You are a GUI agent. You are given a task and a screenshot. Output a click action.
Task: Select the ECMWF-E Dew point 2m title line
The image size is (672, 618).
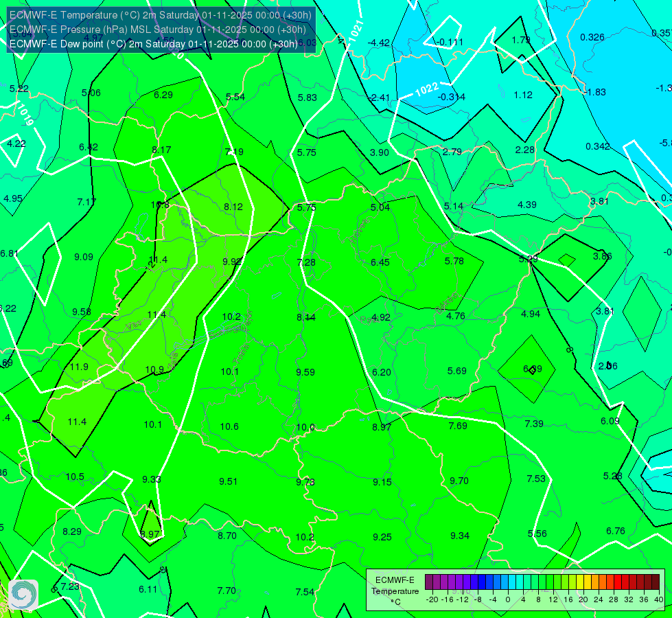154,44
